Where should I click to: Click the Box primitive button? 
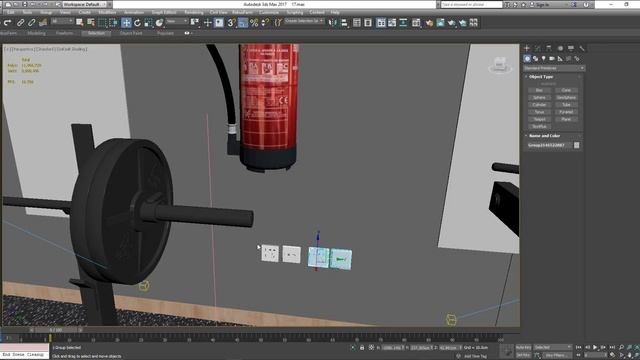[x=539, y=90]
